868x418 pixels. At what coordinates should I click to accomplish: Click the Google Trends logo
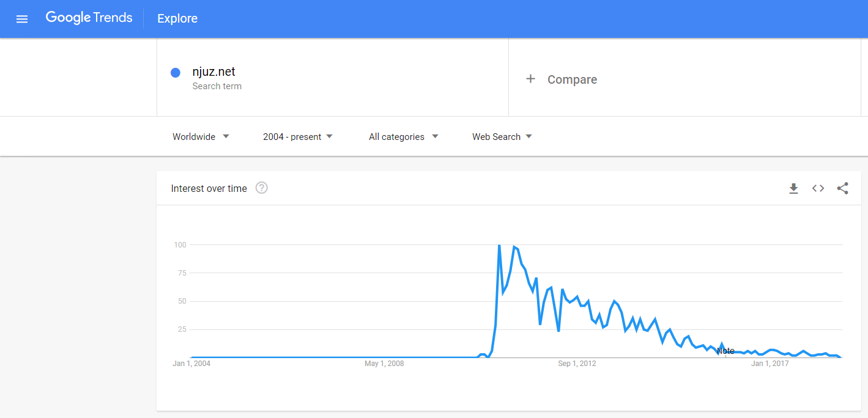(x=89, y=18)
